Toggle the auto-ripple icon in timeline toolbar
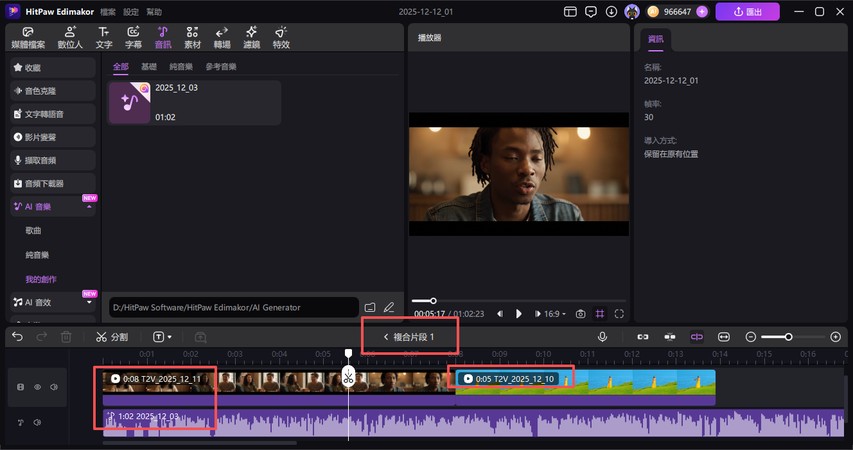Image resolution: width=853 pixels, height=450 pixels. [670, 337]
